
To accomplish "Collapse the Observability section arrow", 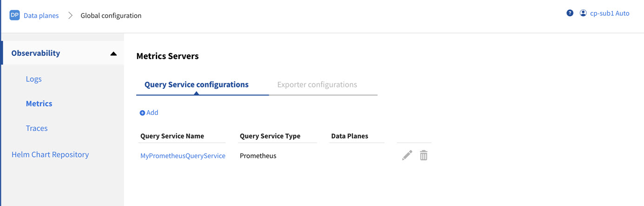I will click(x=113, y=53).
